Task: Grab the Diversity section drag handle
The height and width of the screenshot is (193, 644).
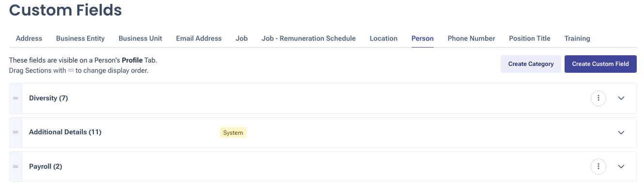Action: coord(15,98)
